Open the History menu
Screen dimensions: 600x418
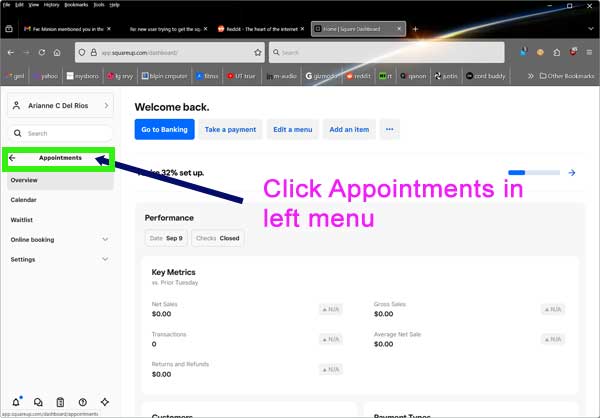pyautogui.click(x=51, y=5)
